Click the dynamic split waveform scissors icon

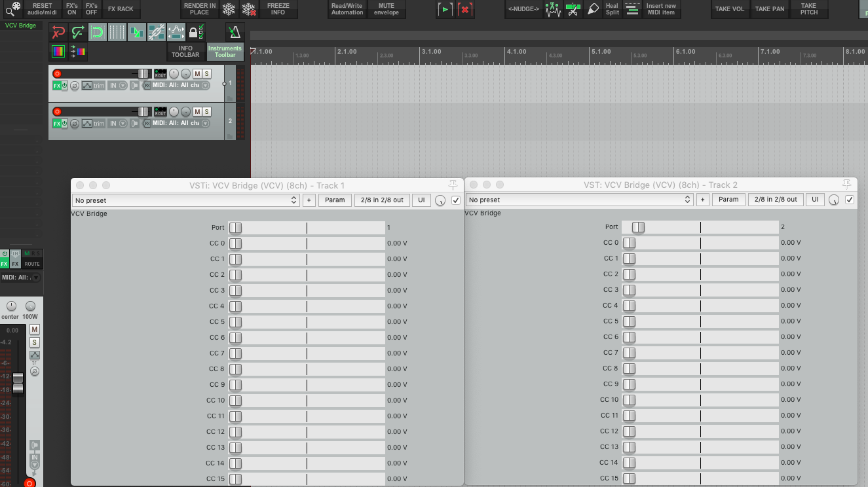pos(553,9)
